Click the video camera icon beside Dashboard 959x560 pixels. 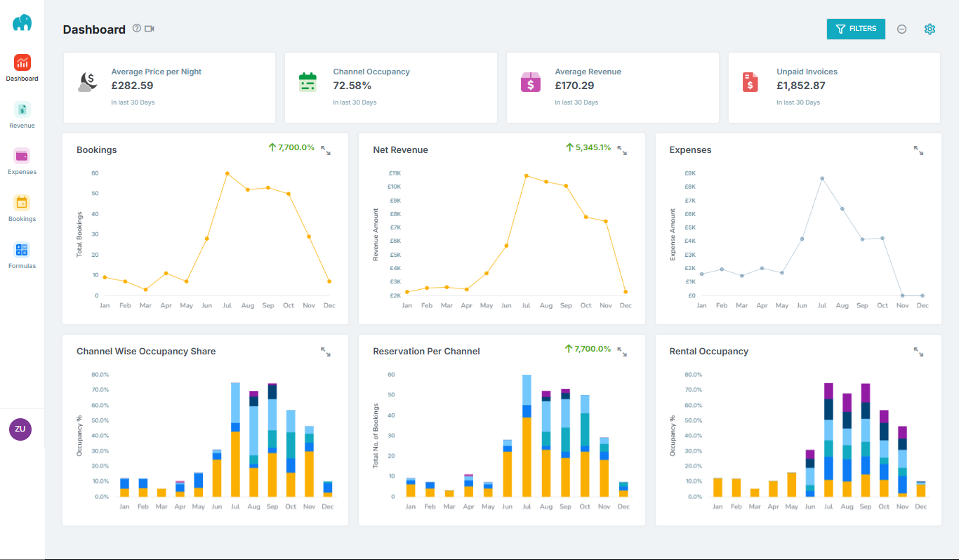pos(150,29)
